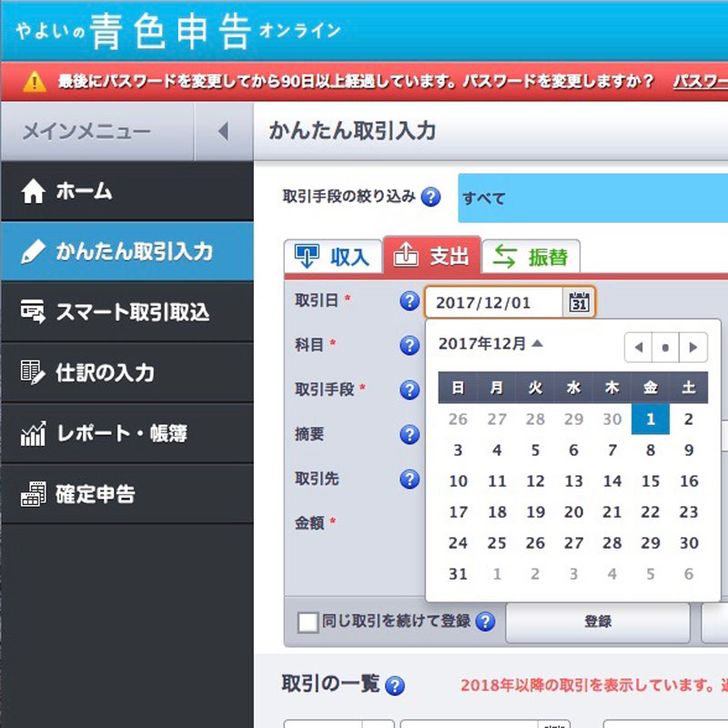
Task: Jump to today using calendar dot button
Action: tap(666, 348)
